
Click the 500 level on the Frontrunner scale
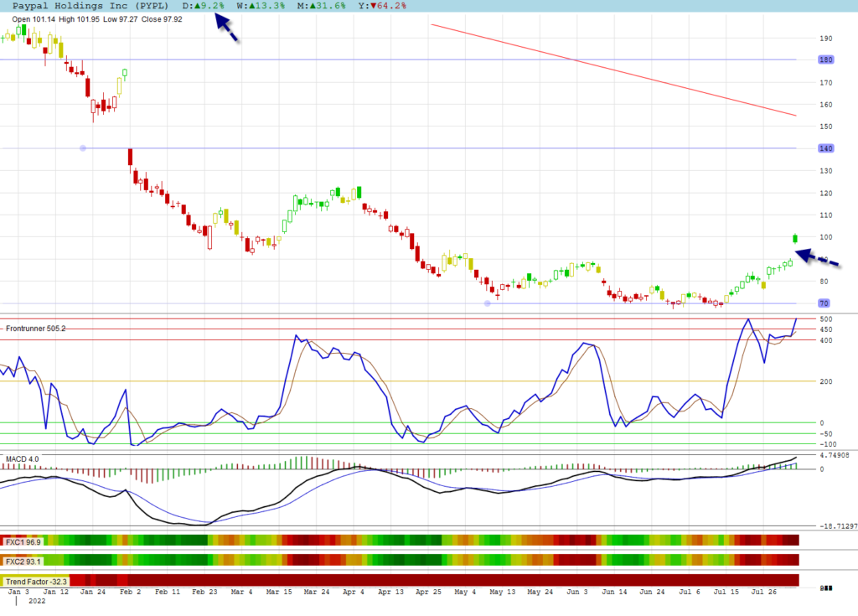(825, 318)
